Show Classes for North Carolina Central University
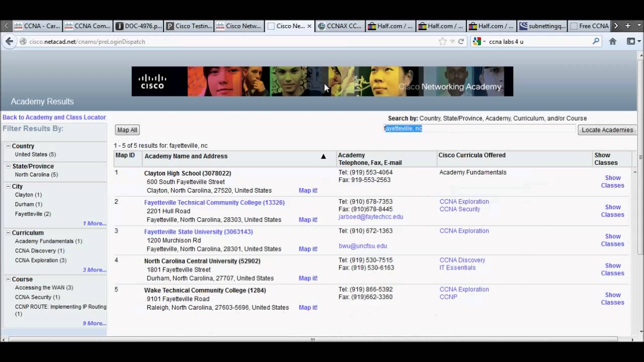The width and height of the screenshot is (644, 362). tap(613, 269)
